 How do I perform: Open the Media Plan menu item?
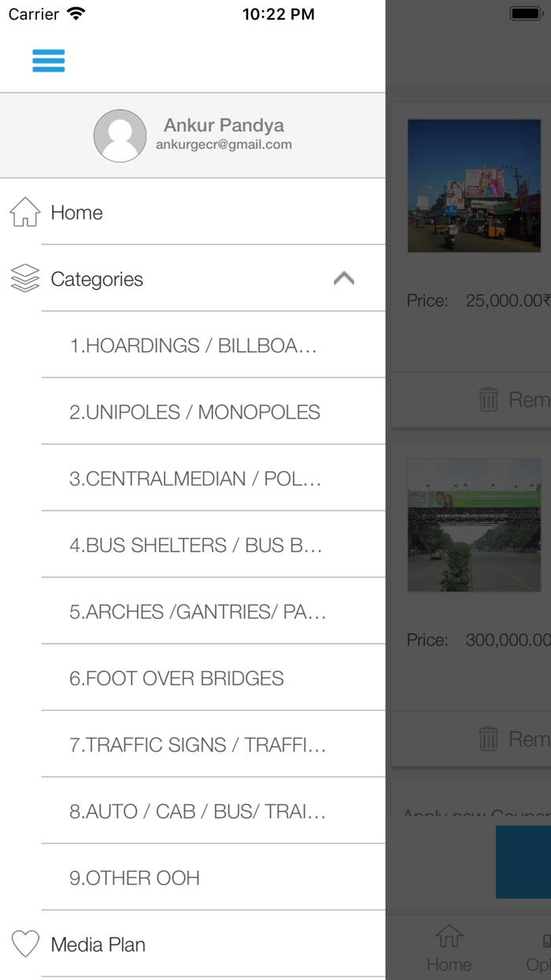(98, 945)
